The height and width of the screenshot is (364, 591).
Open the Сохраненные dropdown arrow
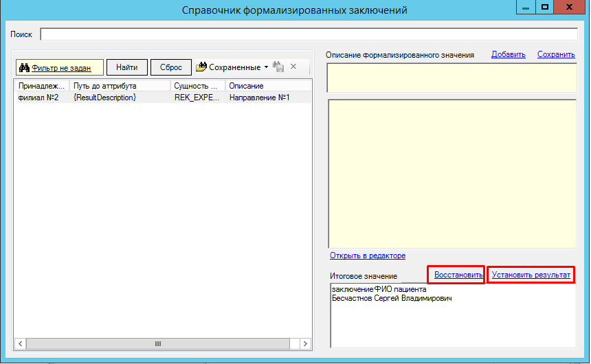(267, 67)
